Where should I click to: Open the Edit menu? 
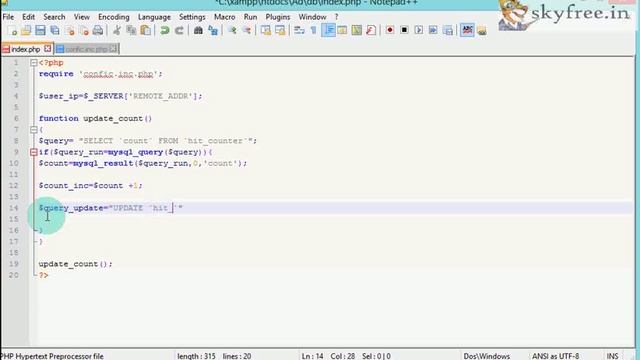(28, 17)
